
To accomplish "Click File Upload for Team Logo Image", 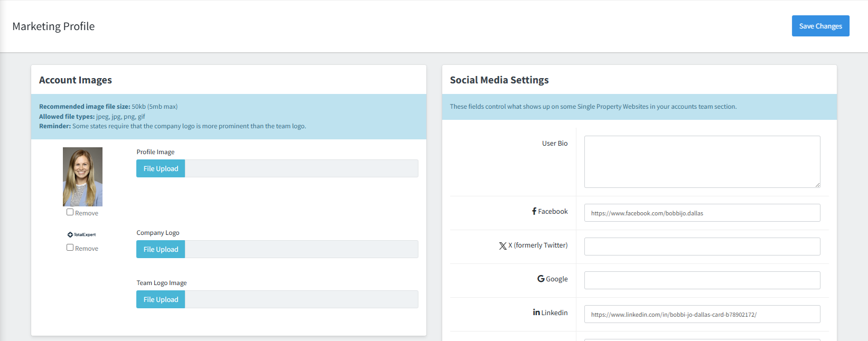I will tap(161, 299).
